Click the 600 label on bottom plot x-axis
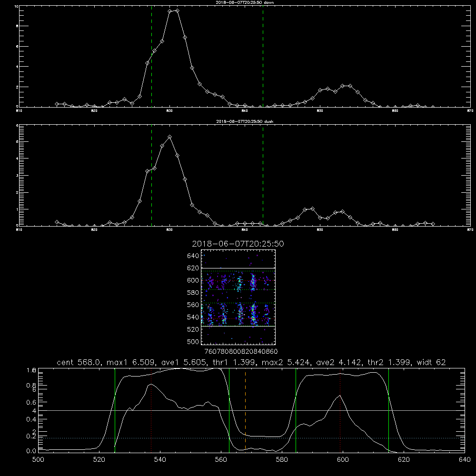The image size is (476, 476). pos(343,460)
